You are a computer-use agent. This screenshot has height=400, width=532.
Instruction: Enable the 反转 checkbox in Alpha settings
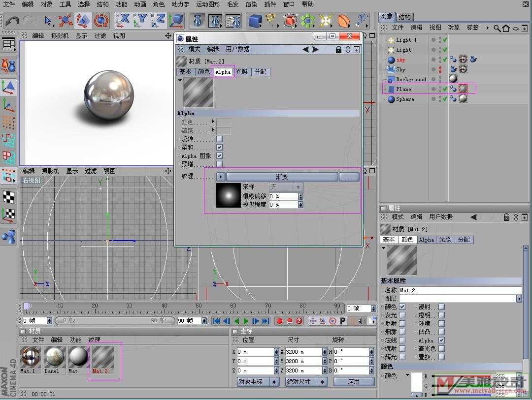219,139
